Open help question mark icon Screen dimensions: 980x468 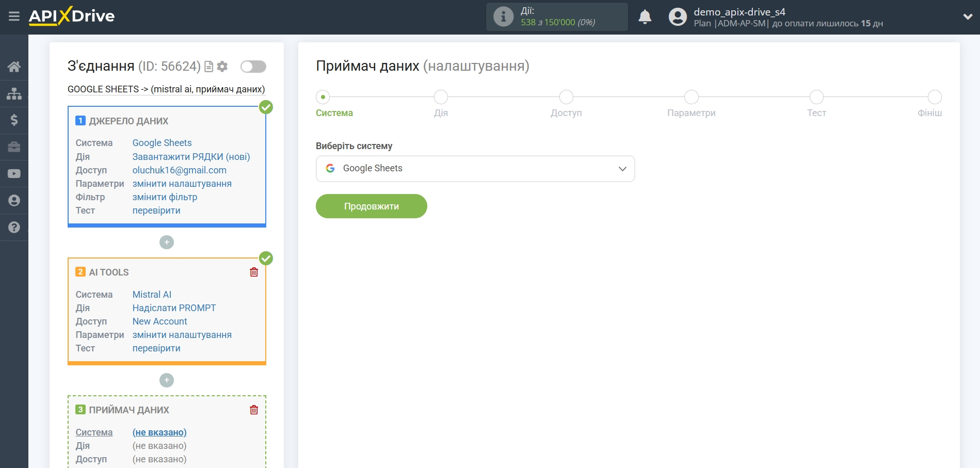14,228
